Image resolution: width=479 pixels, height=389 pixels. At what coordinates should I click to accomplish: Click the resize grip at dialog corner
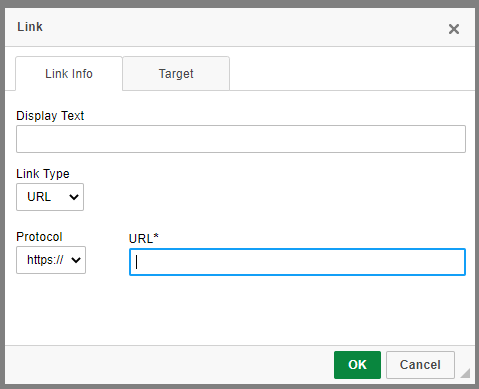tap(465, 373)
